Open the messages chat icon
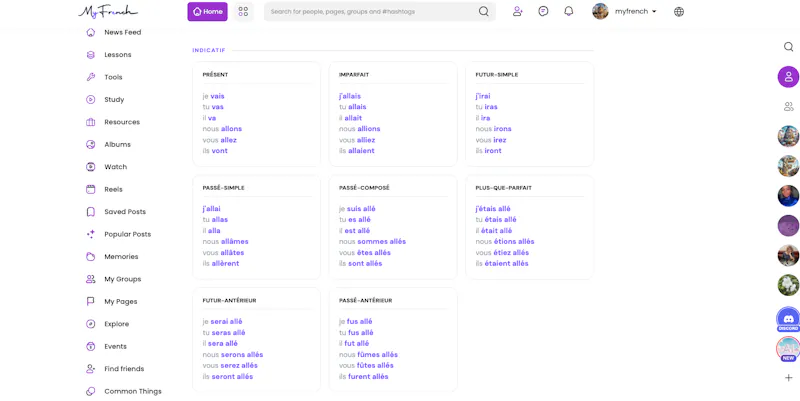 point(543,11)
